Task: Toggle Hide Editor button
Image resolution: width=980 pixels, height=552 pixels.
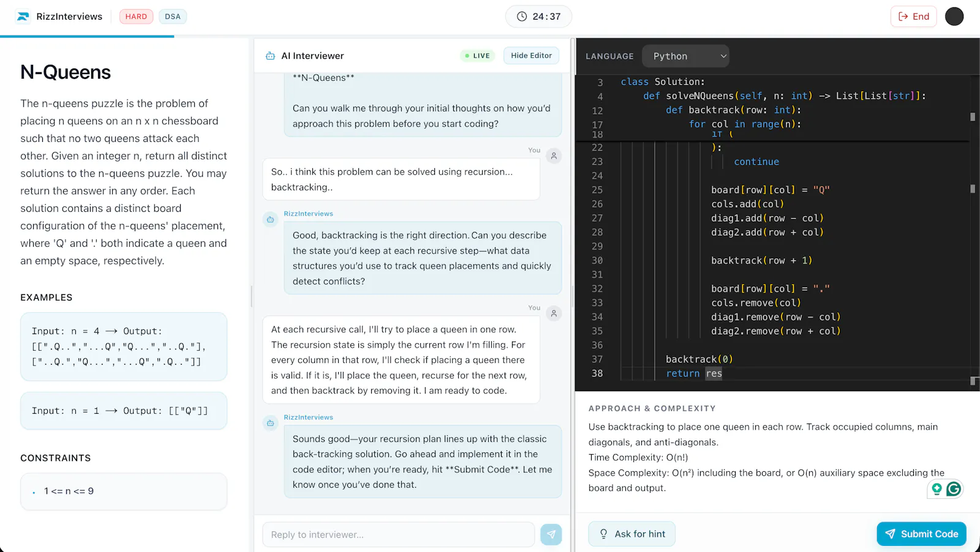Action: pos(531,56)
